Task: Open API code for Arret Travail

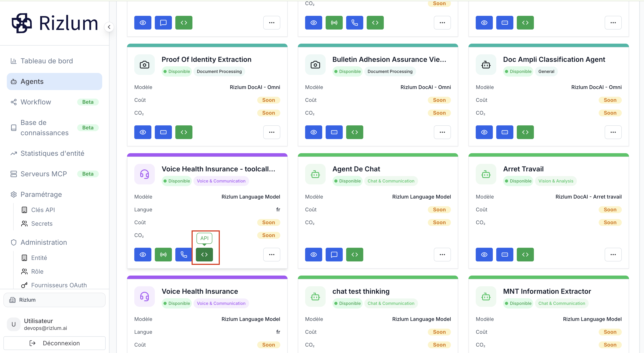Action: tap(525, 254)
